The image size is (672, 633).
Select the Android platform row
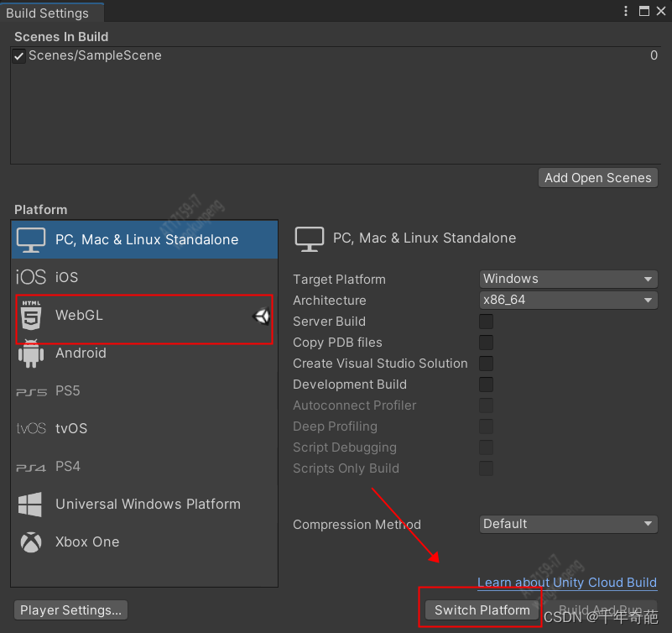pos(144,353)
